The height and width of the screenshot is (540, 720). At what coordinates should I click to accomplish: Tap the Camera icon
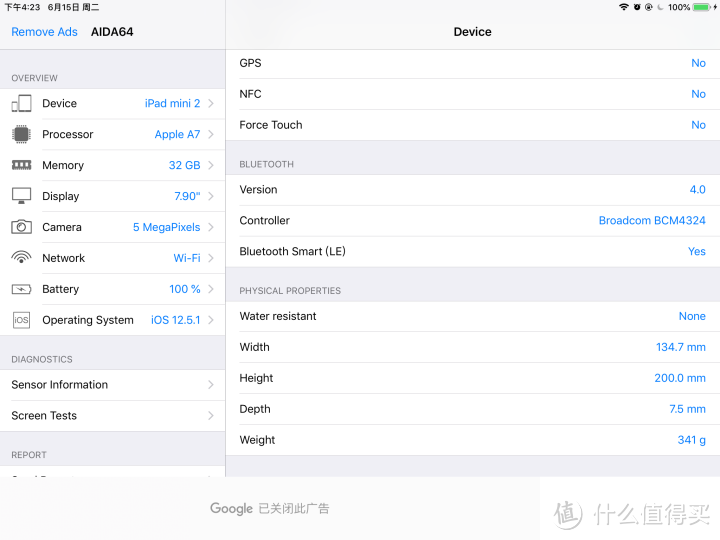[x=21, y=227]
